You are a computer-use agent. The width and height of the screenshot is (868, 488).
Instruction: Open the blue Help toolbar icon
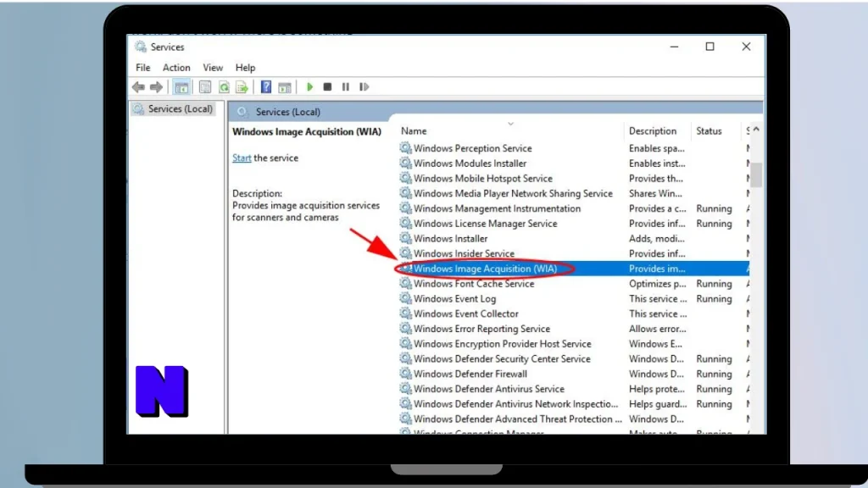[265, 87]
